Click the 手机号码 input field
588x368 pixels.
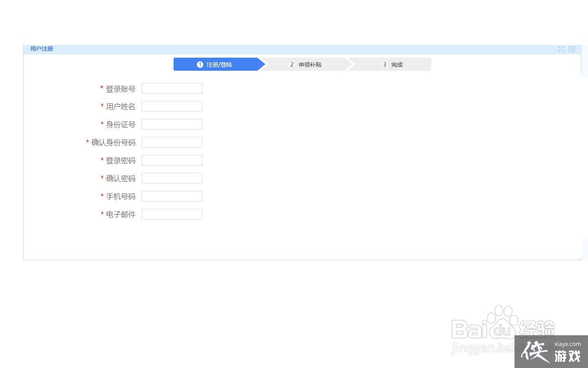coord(172,196)
